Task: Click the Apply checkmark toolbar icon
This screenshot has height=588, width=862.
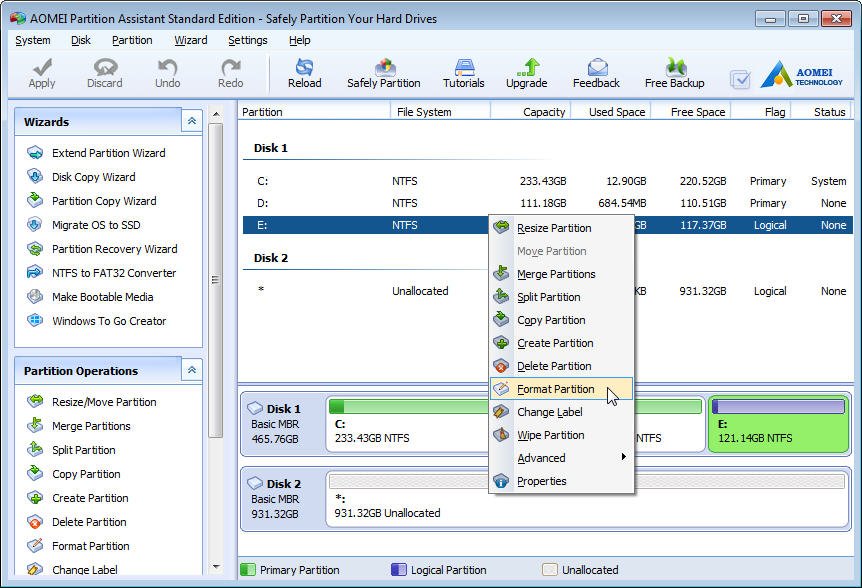Action: point(42,68)
